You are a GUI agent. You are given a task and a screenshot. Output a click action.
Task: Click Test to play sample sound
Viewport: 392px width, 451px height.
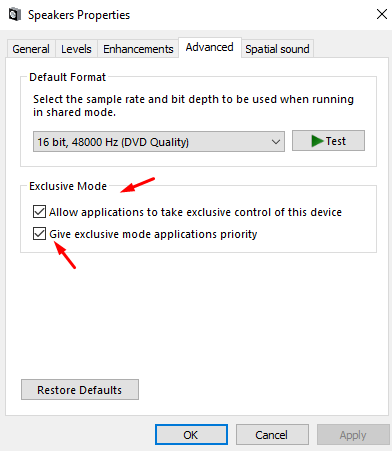[328, 141]
